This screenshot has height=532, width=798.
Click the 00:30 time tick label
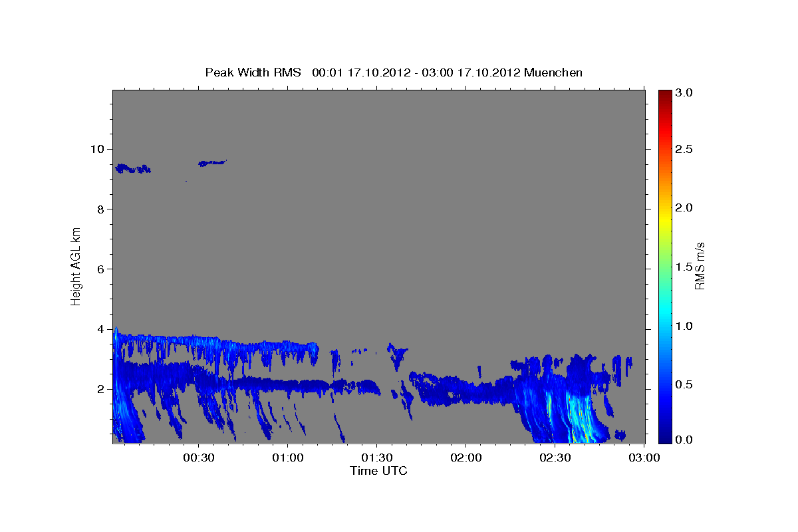198,458
